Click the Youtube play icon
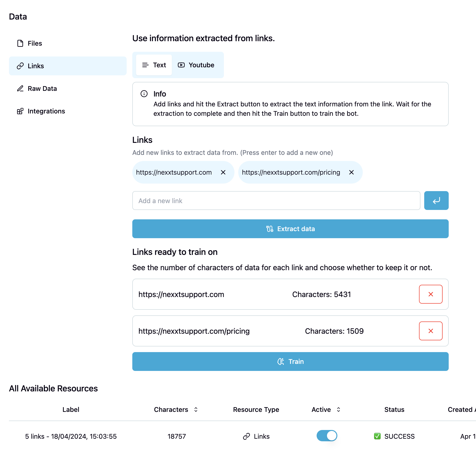 coord(181,65)
